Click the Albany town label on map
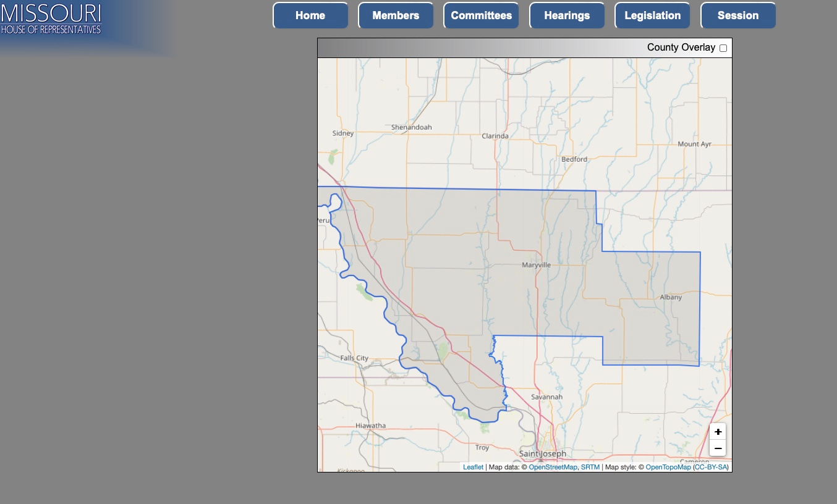 671,297
